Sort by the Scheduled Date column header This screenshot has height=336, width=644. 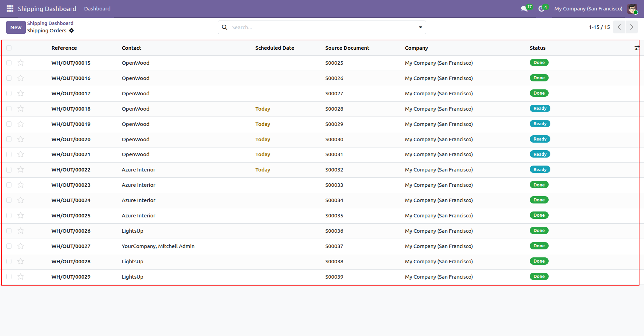point(275,48)
